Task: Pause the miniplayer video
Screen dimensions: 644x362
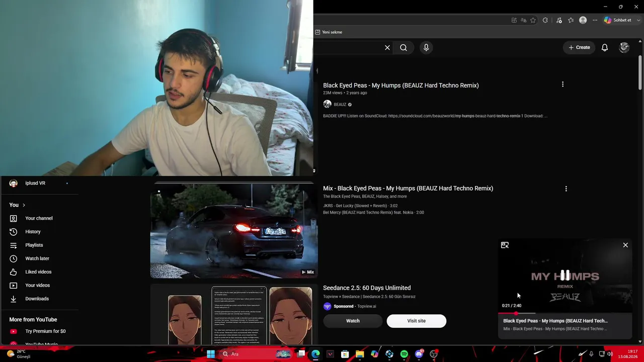Action: [x=565, y=275]
